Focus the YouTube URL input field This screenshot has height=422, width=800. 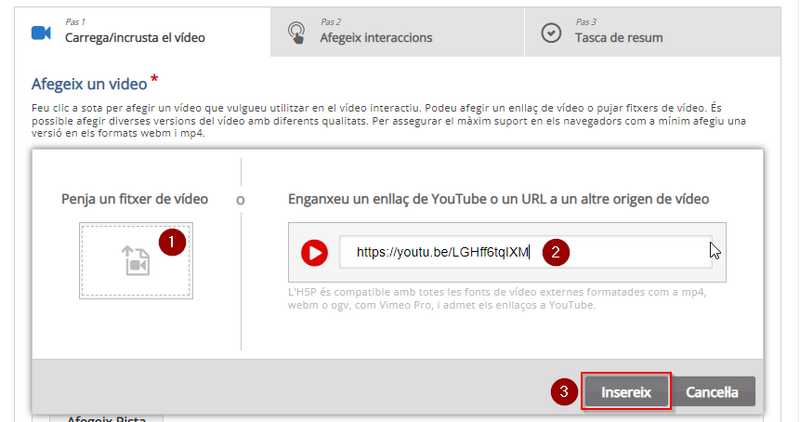coord(526,252)
